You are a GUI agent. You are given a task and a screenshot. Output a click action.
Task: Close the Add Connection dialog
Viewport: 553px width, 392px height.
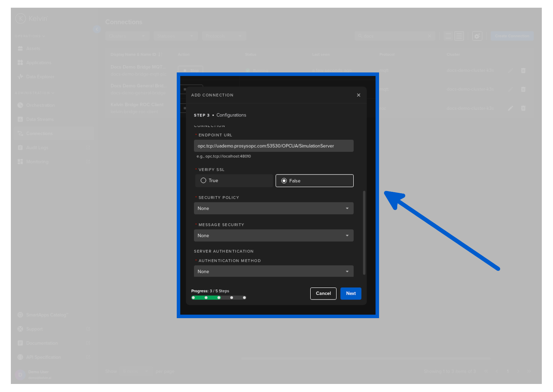[x=358, y=95]
